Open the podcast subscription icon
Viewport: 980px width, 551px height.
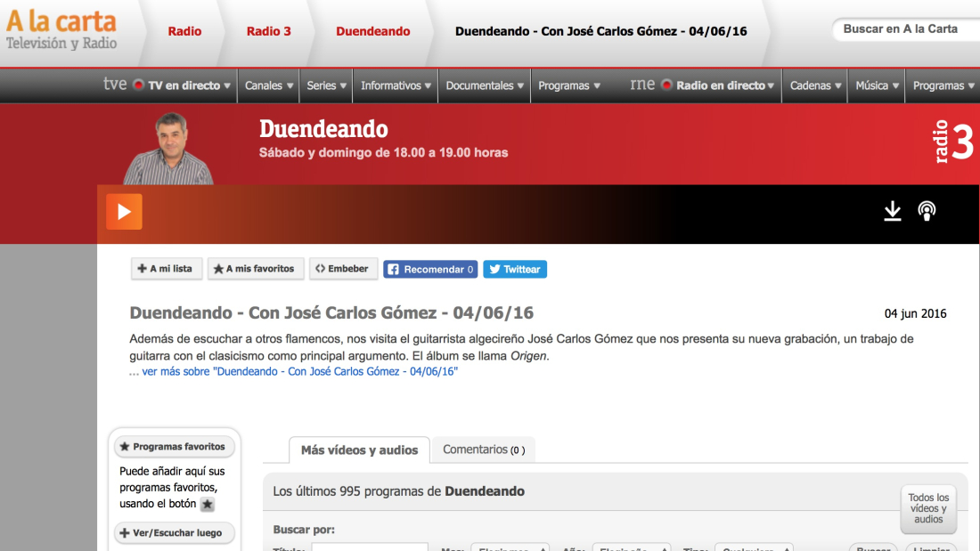[x=927, y=211]
